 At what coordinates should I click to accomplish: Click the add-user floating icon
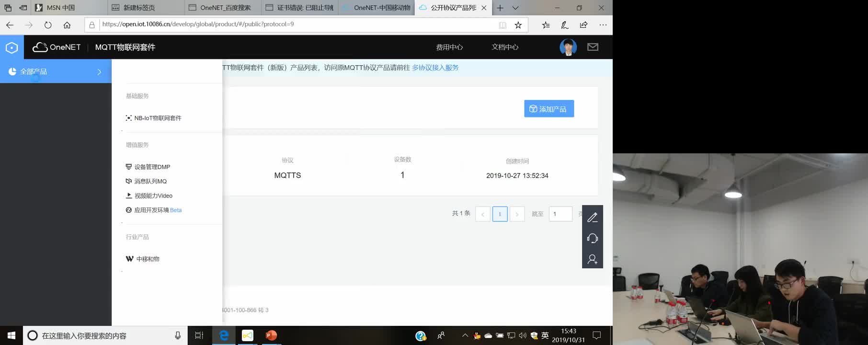point(593,259)
